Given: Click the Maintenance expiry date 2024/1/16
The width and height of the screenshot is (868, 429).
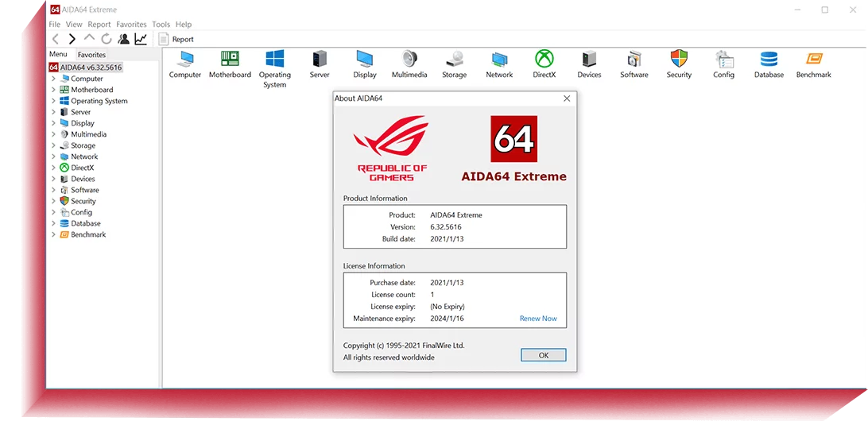Looking at the screenshot, I should coord(447,319).
